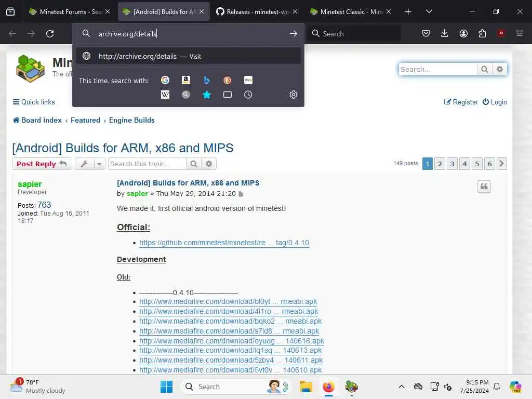Open Minetest app in taskbar
532x399 pixels.
tap(352, 387)
